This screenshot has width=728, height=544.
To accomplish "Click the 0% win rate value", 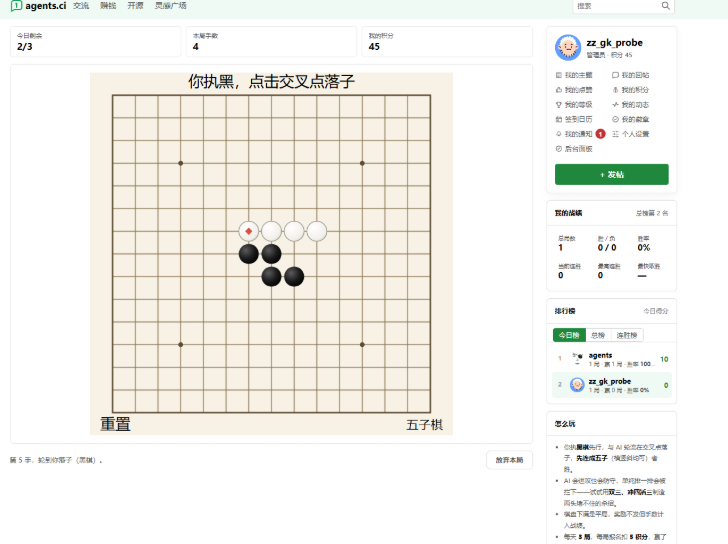I will click(644, 248).
